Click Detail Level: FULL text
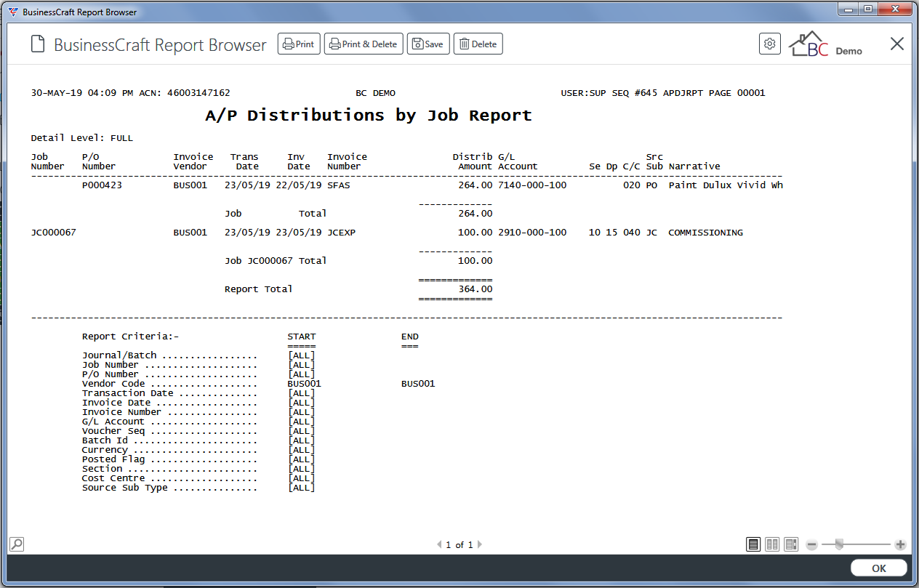 (x=82, y=138)
